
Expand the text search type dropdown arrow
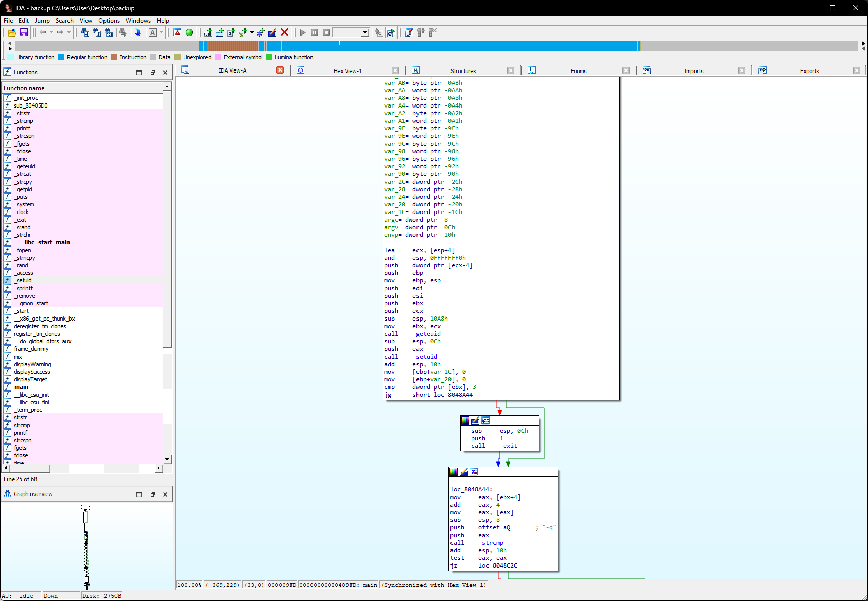click(x=162, y=32)
